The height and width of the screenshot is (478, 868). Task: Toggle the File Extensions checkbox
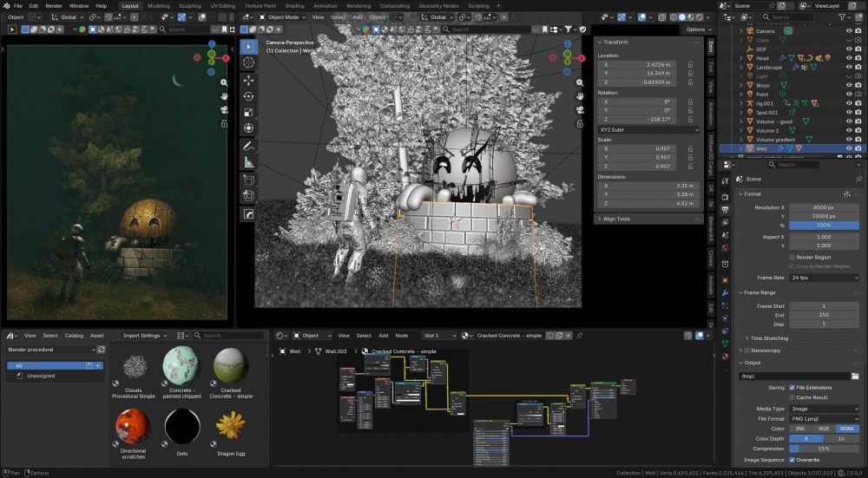[x=792, y=387]
